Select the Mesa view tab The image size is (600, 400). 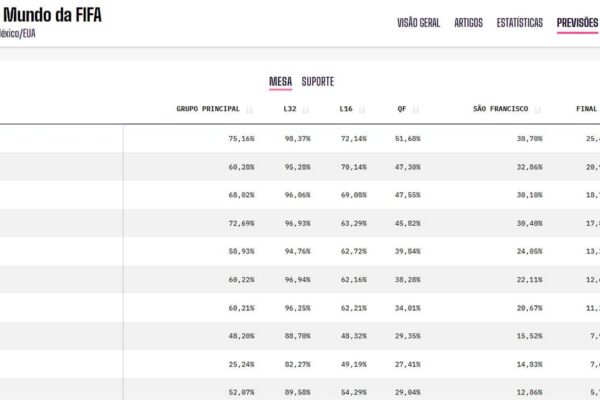click(x=280, y=82)
